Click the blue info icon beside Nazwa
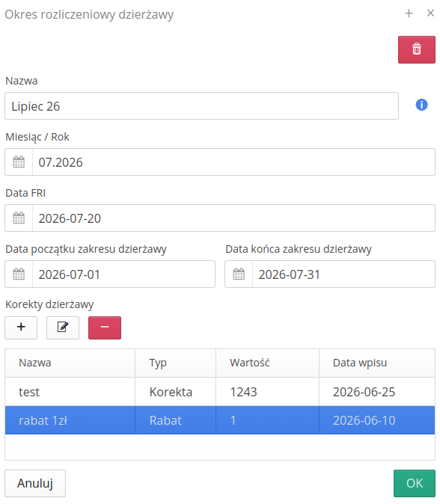This screenshot has width=440, height=504. click(421, 105)
